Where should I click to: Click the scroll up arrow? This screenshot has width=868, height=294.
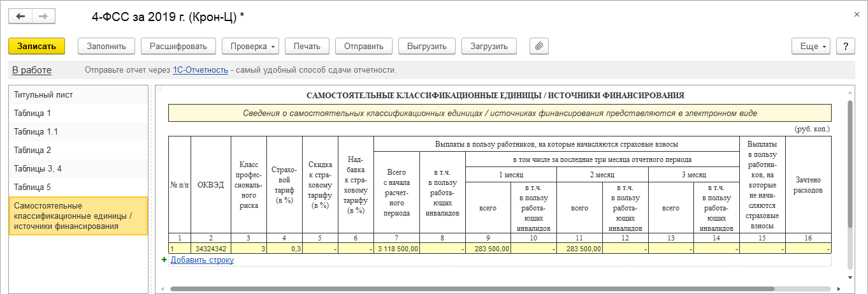pos(850,91)
